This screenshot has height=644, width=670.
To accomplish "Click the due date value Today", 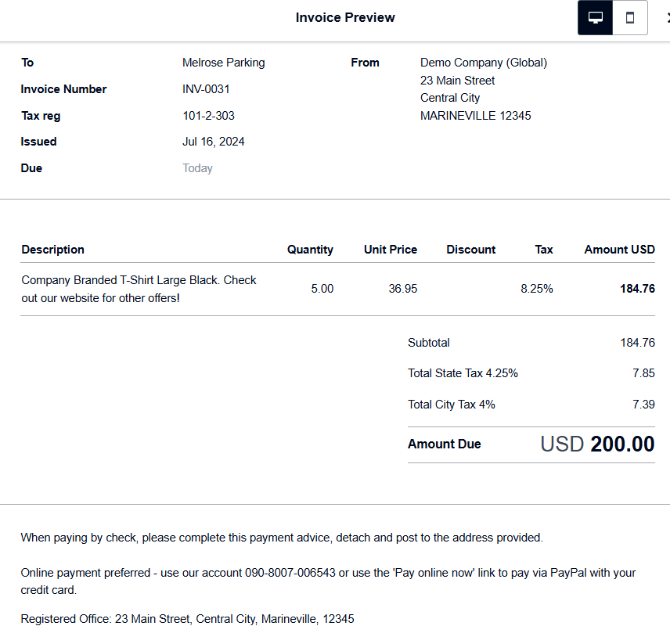I will pos(197,168).
